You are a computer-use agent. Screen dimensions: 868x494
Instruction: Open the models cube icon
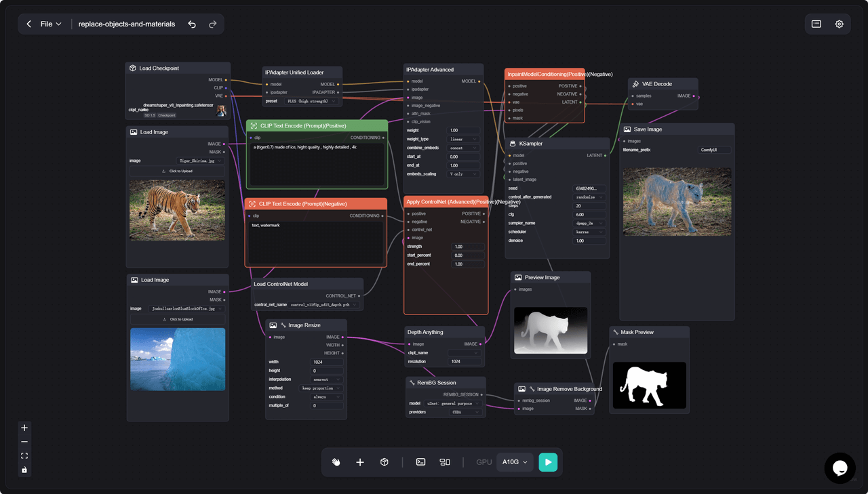pos(384,462)
